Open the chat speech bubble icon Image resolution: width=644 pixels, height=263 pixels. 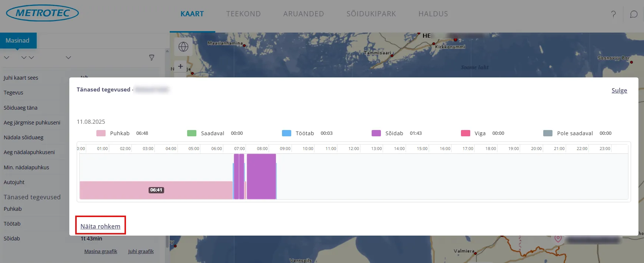pos(634,14)
